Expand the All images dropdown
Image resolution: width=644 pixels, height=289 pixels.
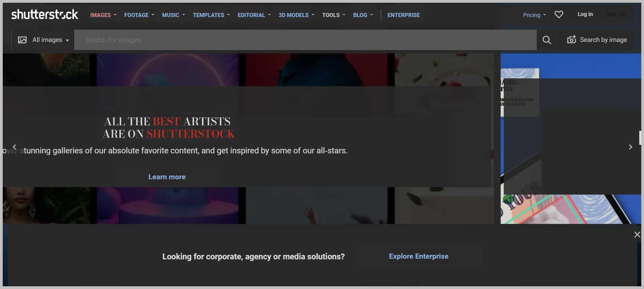coord(51,40)
